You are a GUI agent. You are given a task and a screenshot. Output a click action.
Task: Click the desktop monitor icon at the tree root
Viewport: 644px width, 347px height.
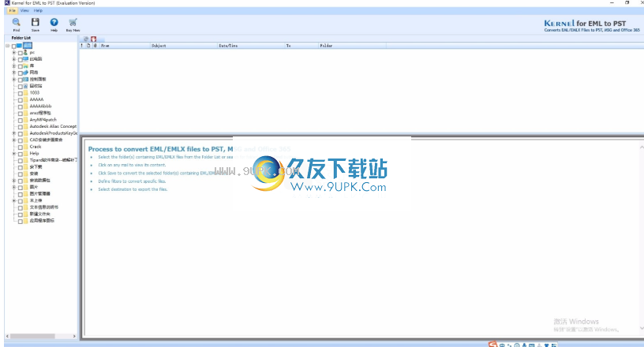click(19, 46)
